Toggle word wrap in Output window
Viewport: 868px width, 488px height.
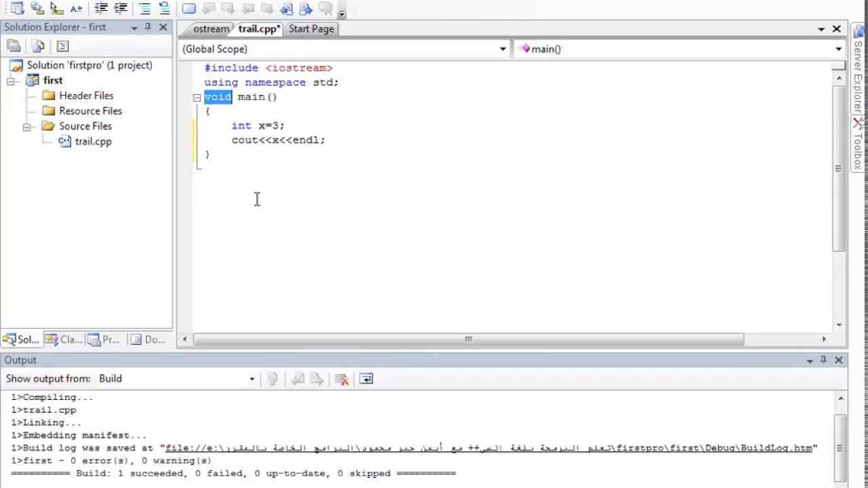tap(366, 379)
